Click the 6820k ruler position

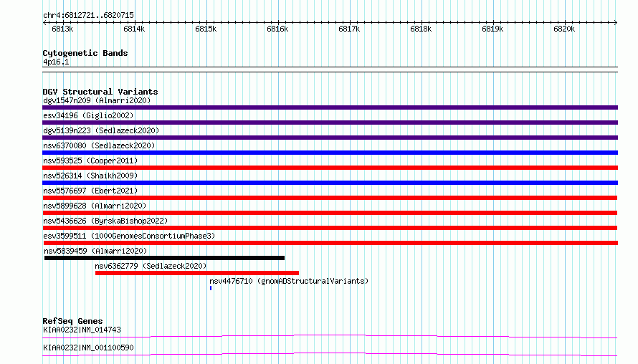point(564,29)
